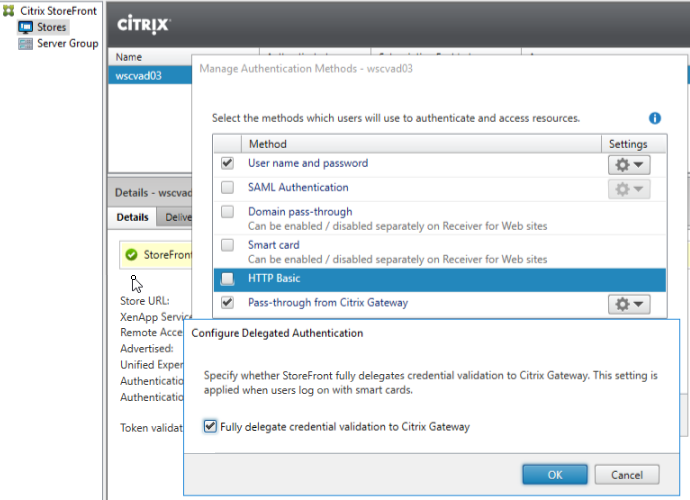This screenshot has height=500, width=690.
Task: Switch to the Details tab
Action: click(133, 217)
